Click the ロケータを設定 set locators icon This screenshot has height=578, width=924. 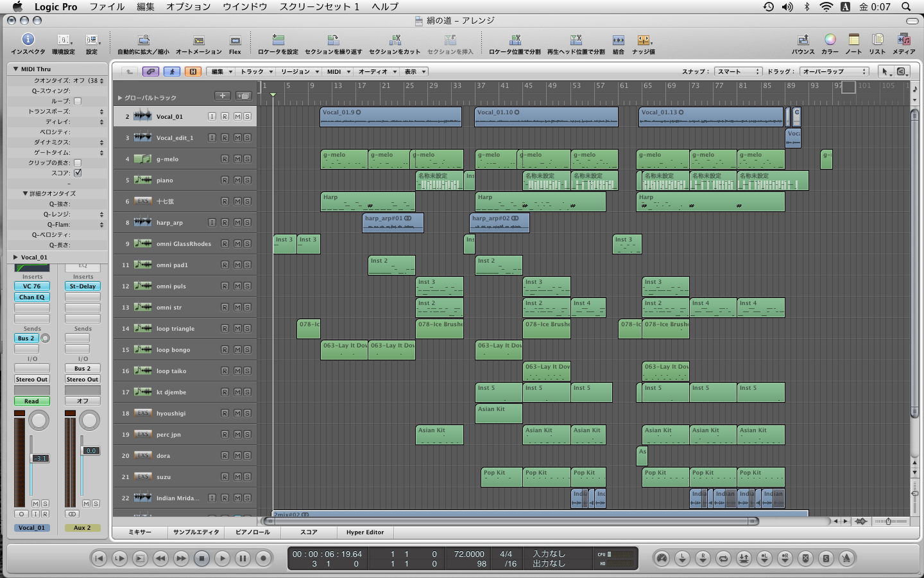278,40
